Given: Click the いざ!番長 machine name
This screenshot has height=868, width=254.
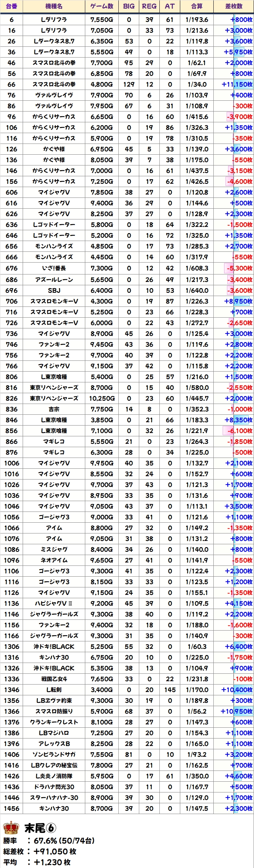Looking at the screenshot, I should tap(54, 268).
